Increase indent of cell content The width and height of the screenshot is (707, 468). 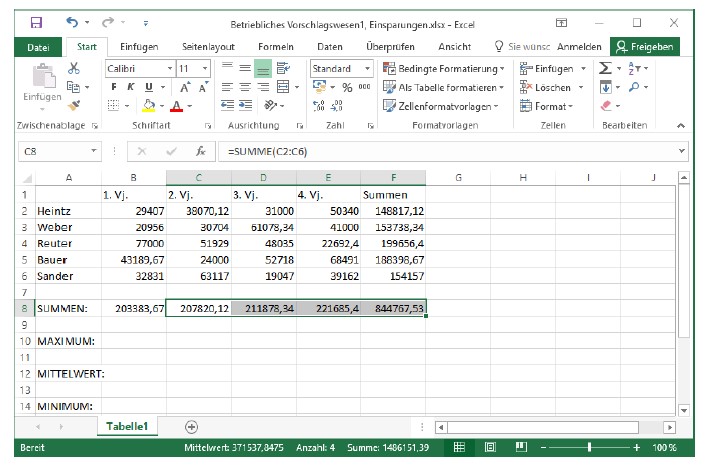click(245, 106)
